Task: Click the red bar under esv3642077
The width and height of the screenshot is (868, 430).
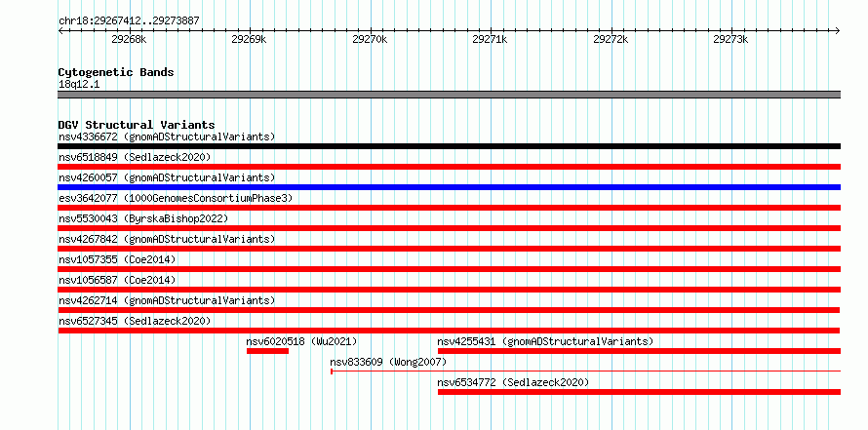Action: (x=450, y=208)
